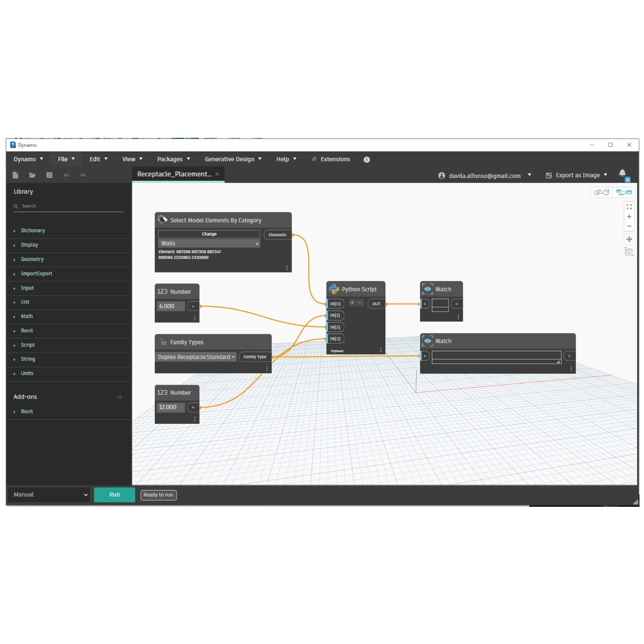Click the add plus icon next to Add-ons
The height and width of the screenshot is (644, 644).
tap(120, 397)
